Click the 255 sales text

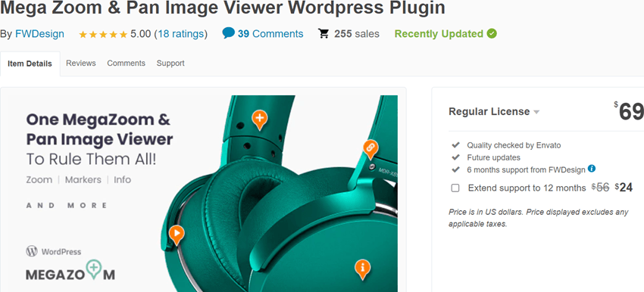357,33
